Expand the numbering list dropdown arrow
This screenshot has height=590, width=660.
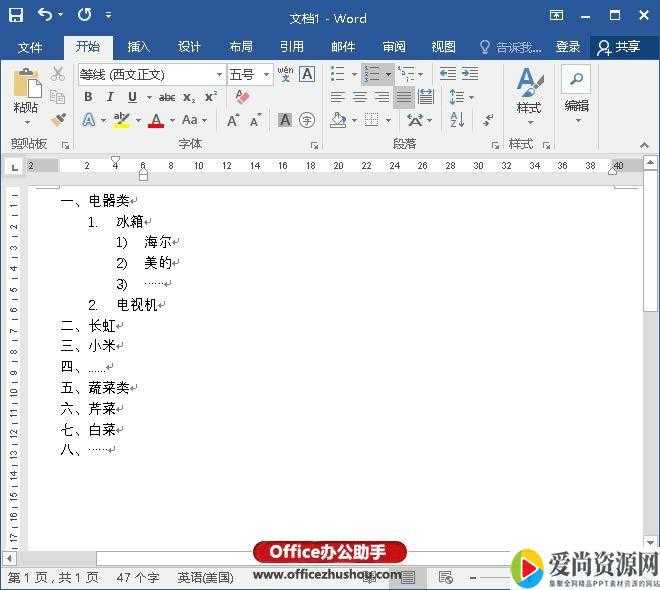(x=388, y=74)
